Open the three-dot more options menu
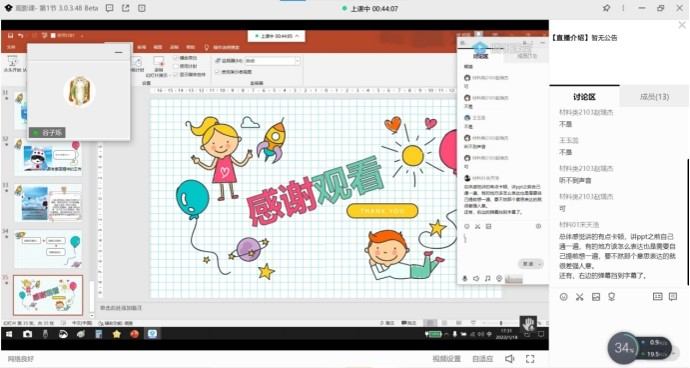Image resolution: width=690 pixels, height=368 pixels. pos(623,8)
